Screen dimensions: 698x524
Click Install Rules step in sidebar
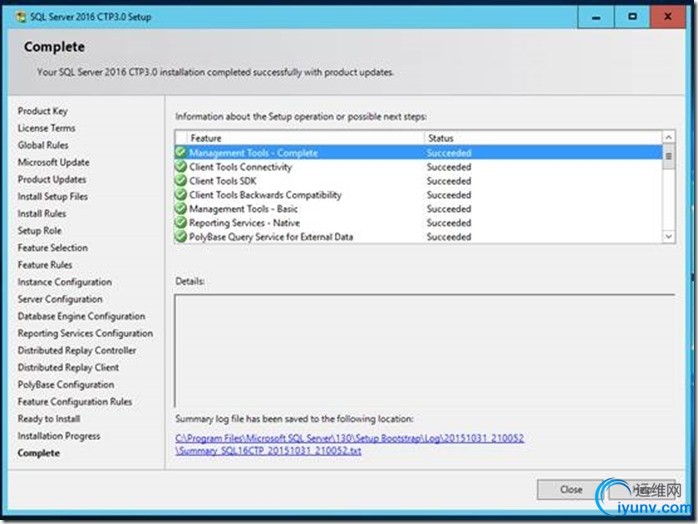point(42,214)
